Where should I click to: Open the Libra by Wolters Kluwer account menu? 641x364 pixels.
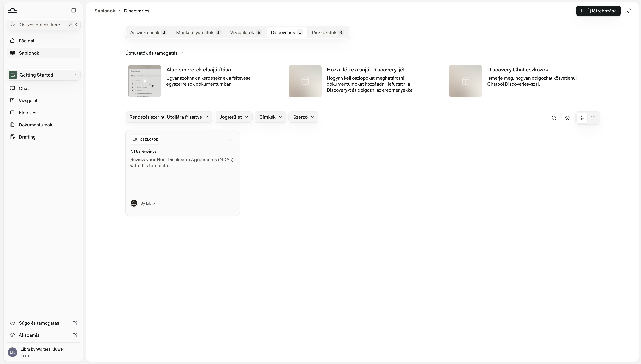(44, 352)
